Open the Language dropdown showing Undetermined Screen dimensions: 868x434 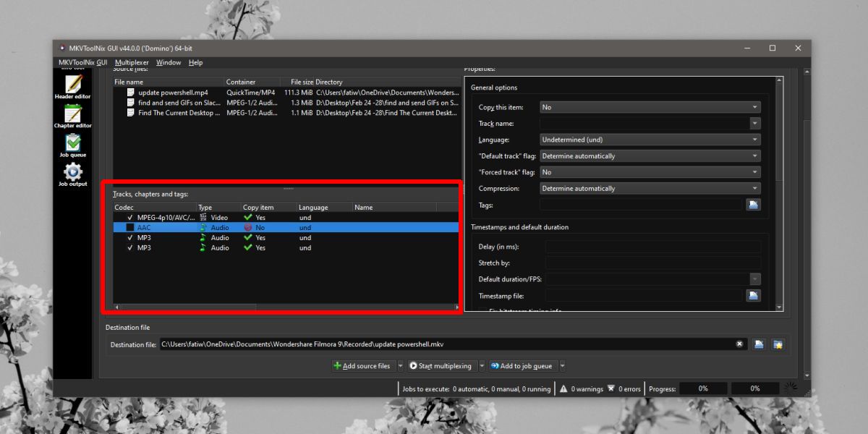[x=650, y=140]
